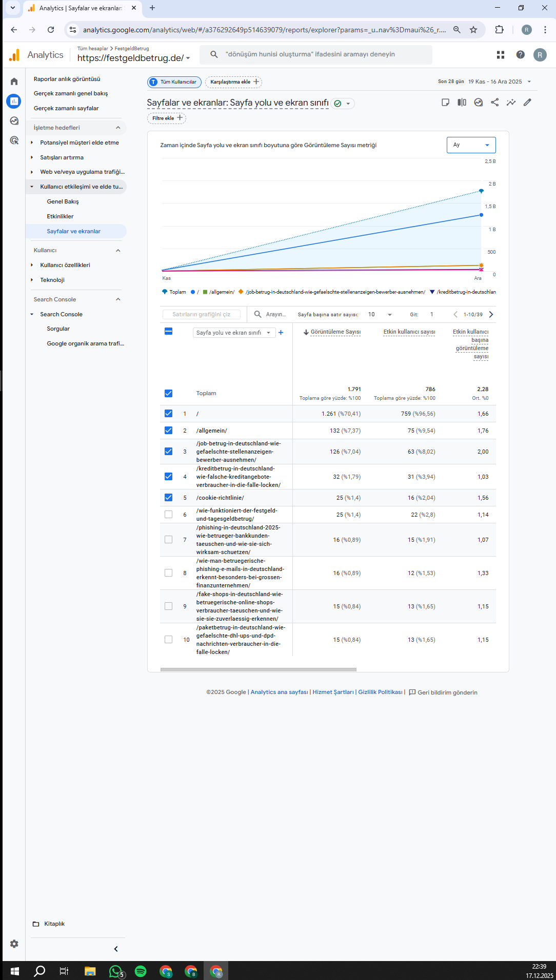Reload the browser page
The image size is (556, 980).
(x=51, y=30)
